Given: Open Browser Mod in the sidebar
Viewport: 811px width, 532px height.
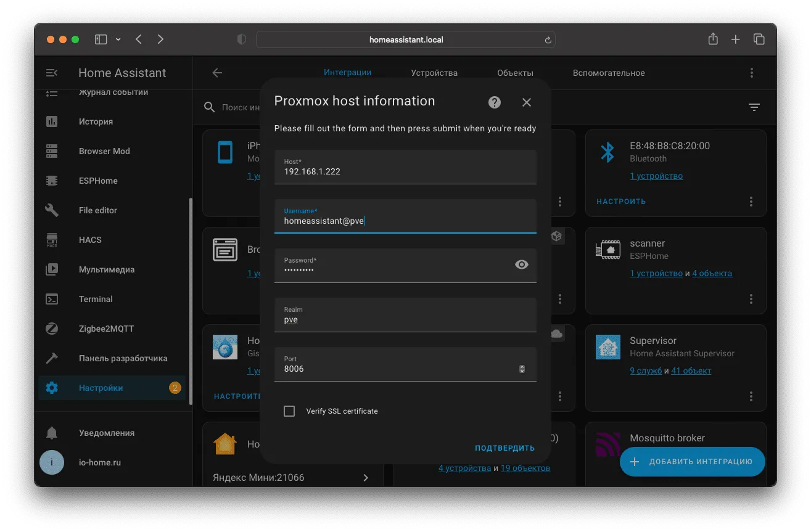Looking at the screenshot, I should (111, 151).
